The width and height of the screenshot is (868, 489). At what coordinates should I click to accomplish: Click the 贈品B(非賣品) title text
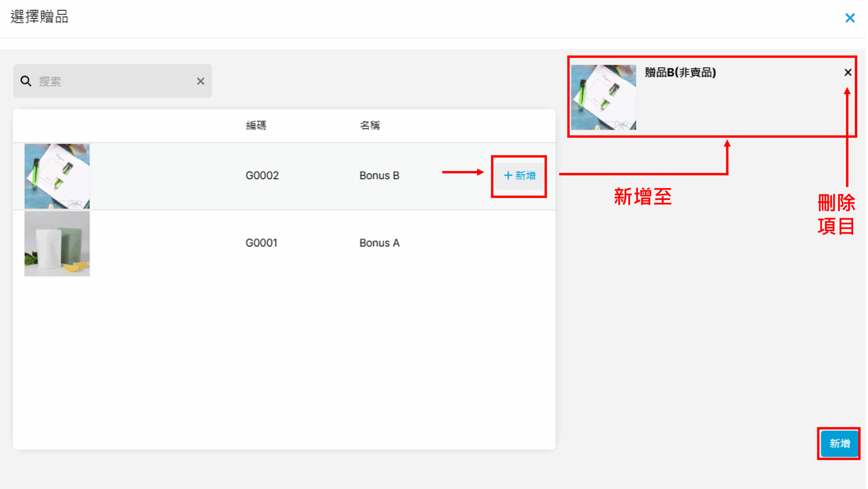[x=680, y=72]
